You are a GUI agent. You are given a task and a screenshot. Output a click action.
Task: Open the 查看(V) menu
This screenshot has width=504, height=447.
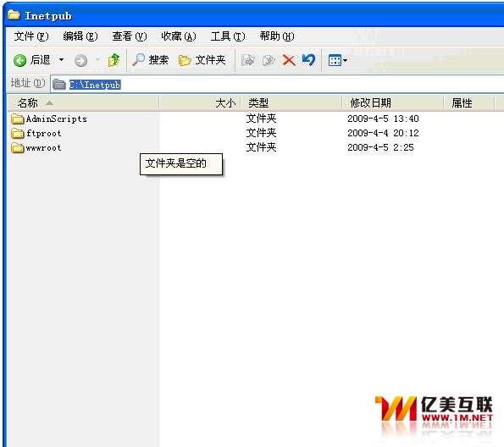[130, 36]
